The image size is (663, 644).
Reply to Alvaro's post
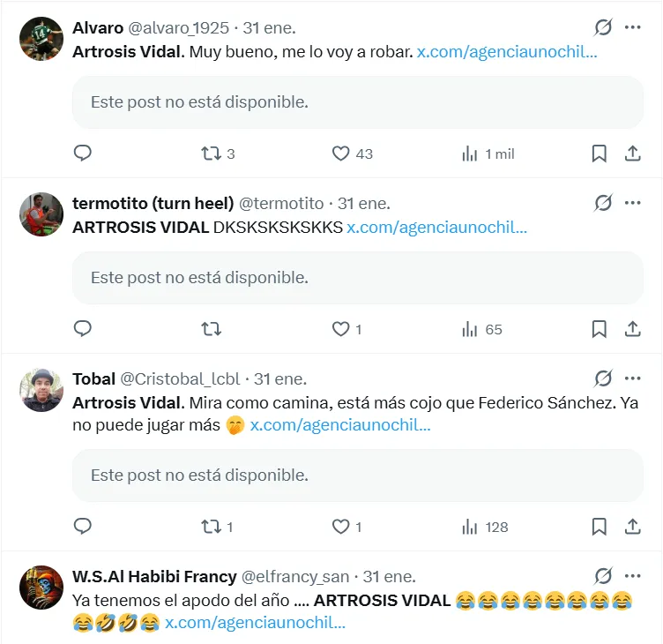(82, 154)
